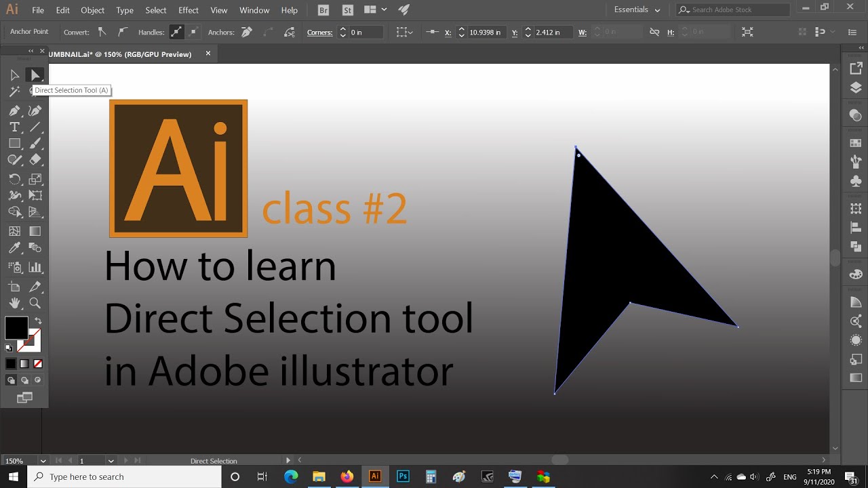Toggle constrain width and height proportions
Image resolution: width=868 pixels, height=488 pixels.
point(654,32)
